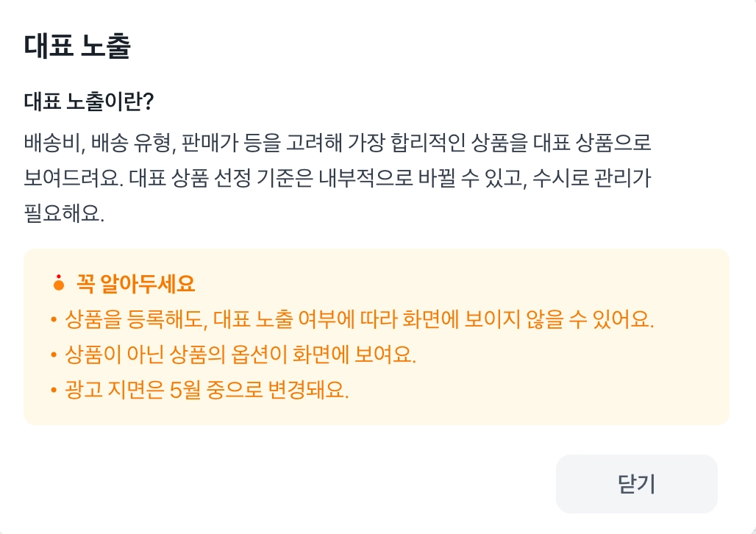Viewport: 756px width, 534px height.
Task: Click the bullet dot before 상품이 아닌
Action: tap(54, 355)
